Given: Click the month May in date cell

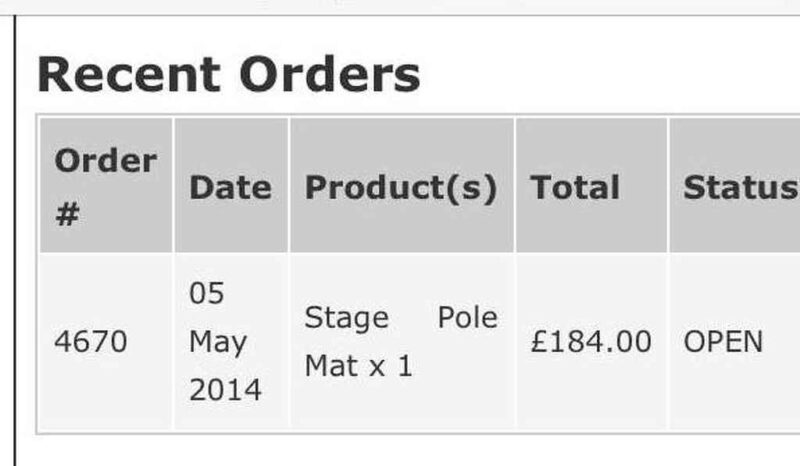Looking at the screenshot, I should click(x=218, y=342).
